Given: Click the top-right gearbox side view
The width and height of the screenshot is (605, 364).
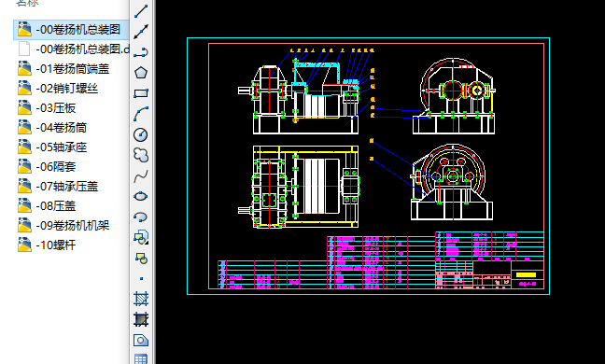Looking at the screenshot, I should (x=454, y=96).
